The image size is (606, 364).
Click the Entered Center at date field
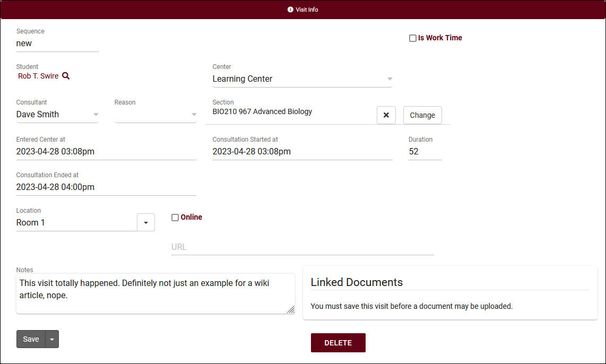coord(106,152)
